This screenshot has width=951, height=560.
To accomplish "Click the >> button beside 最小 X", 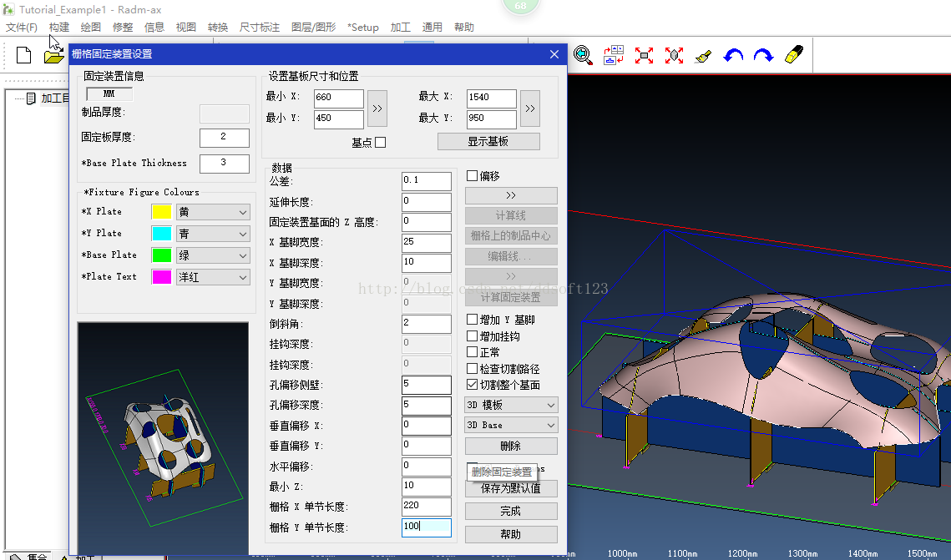I will coord(377,108).
